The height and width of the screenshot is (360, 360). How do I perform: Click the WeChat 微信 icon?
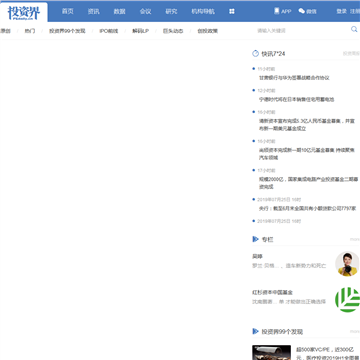301,11
